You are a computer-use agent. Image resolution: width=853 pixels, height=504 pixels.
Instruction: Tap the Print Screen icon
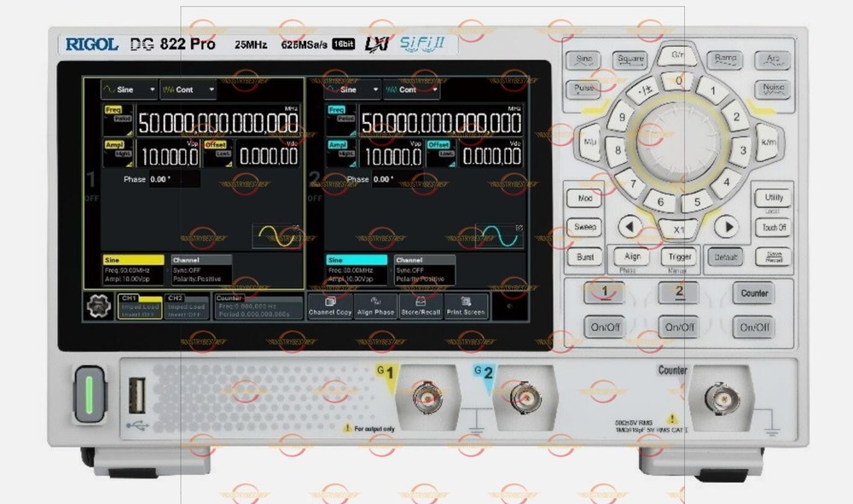466,306
